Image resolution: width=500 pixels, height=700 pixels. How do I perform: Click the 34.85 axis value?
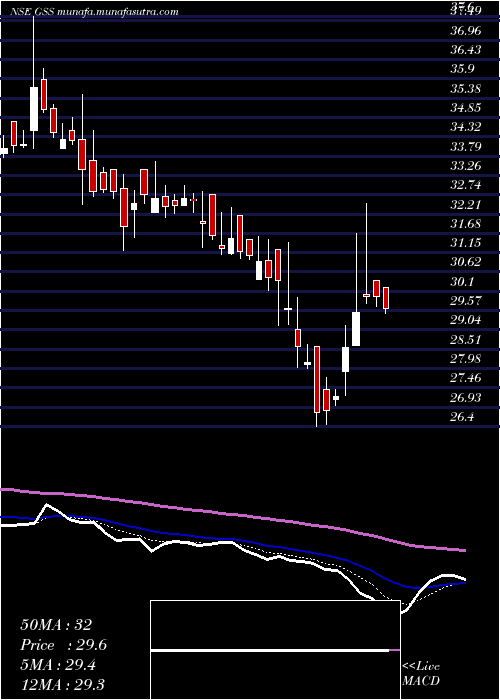click(466, 108)
